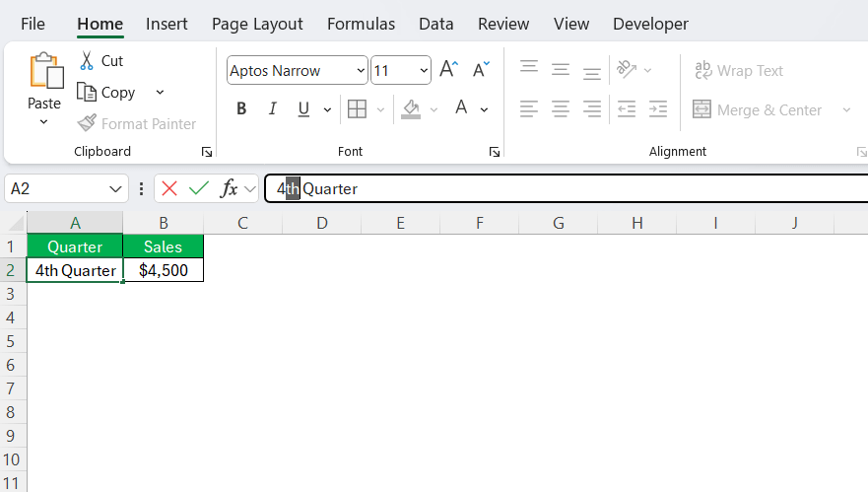This screenshot has height=492, width=868.
Task: Open text orientation tool
Action: (627, 69)
